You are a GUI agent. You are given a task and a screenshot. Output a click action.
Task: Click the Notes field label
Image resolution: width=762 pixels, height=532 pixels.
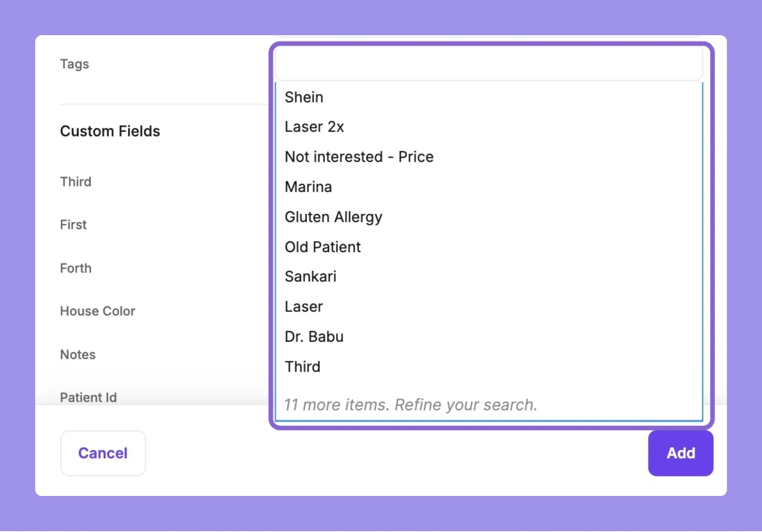(x=78, y=354)
